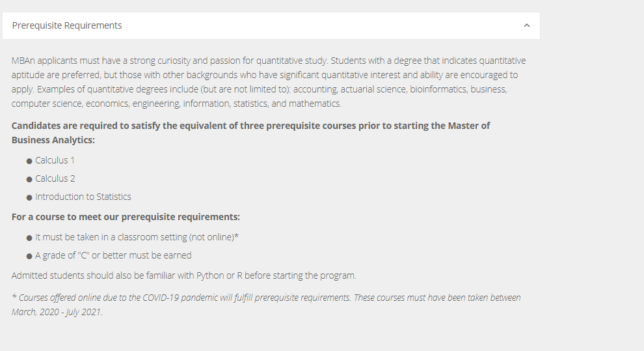Click the bullet before Introduction to Statistics

29,198
